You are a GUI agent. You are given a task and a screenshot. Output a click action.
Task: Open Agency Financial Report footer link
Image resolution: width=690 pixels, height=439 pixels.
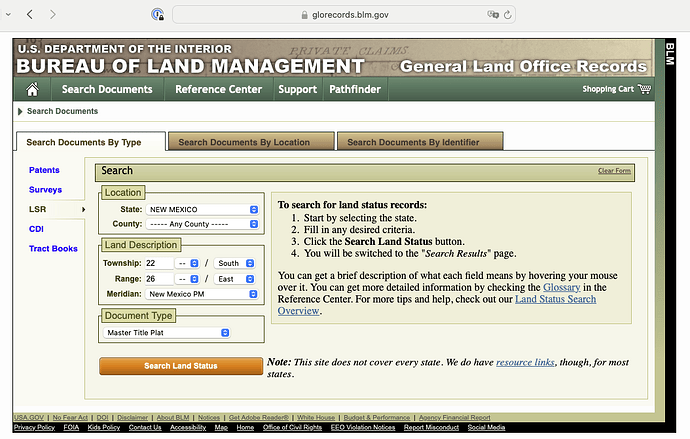coord(455,417)
